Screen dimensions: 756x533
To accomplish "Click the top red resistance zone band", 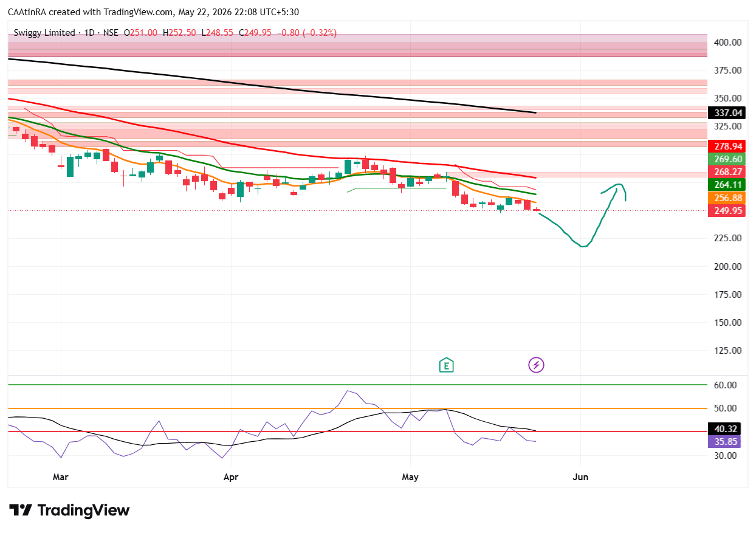I will click(x=357, y=46).
